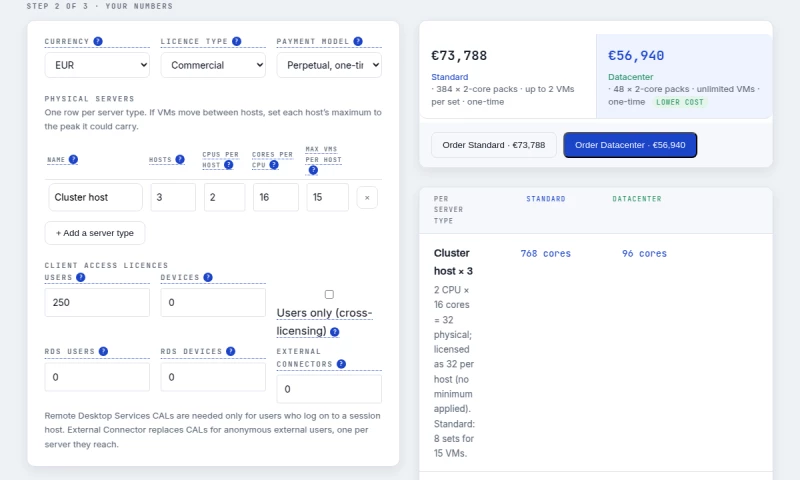Edit the Hosts count field
The image size is (800, 480).
tap(173, 197)
